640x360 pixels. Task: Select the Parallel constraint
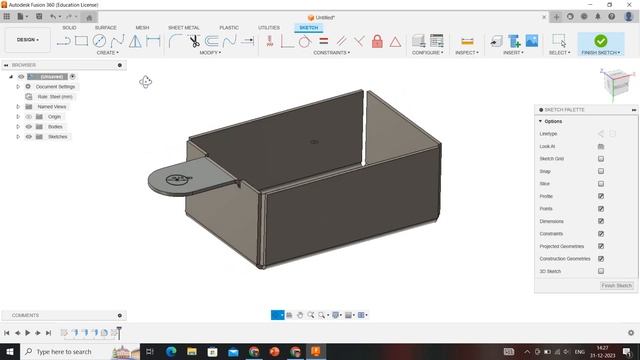[x=342, y=41]
